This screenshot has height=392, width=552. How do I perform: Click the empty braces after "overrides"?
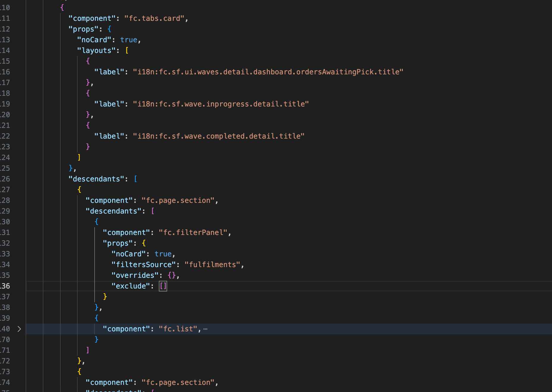(x=172, y=275)
